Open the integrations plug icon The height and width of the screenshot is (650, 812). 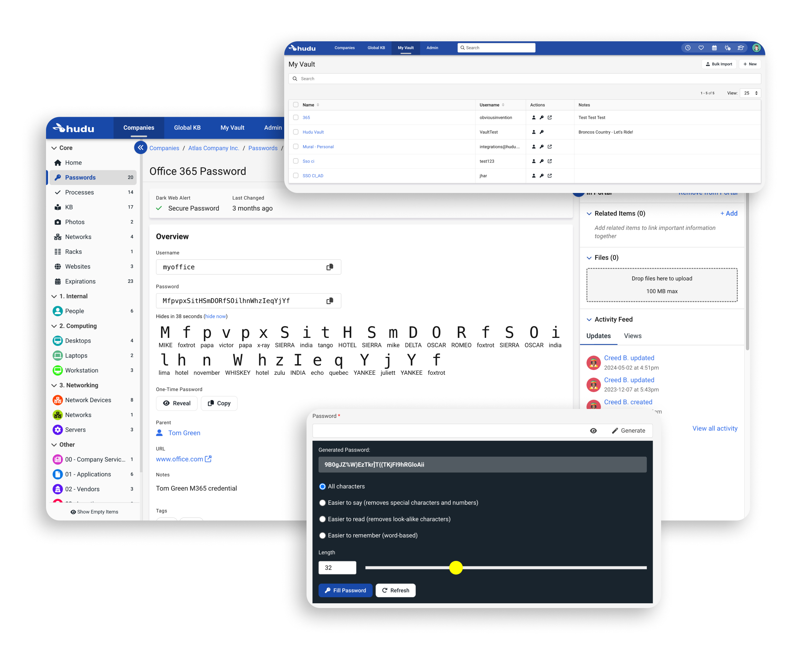click(728, 48)
